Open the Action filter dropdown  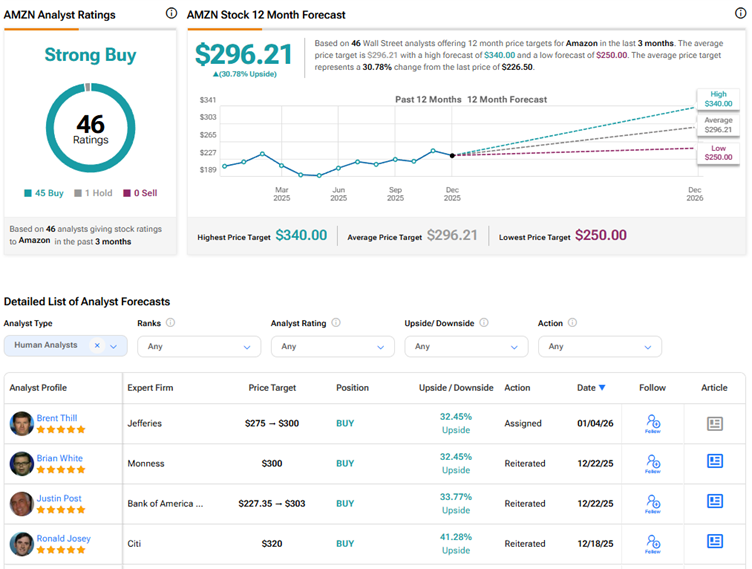[600, 346]
